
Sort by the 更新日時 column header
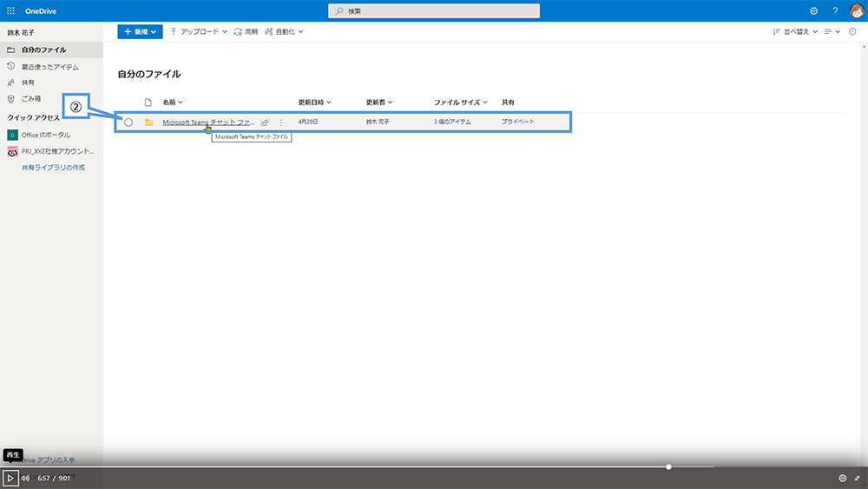[x=314, y=102]
